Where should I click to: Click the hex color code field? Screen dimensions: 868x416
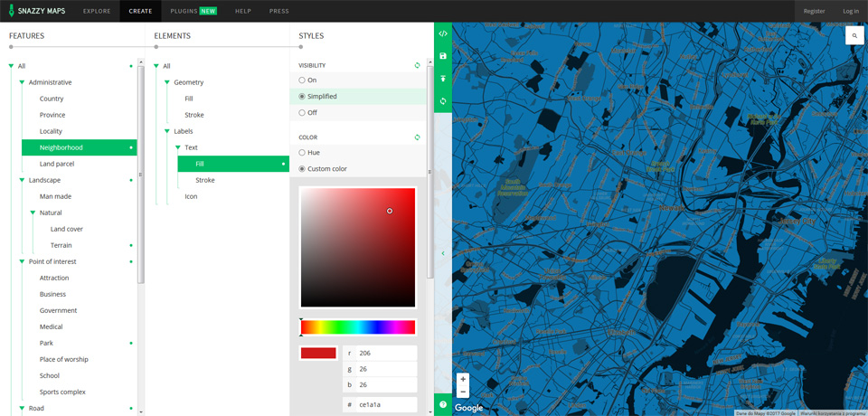[x=386, y=404]
